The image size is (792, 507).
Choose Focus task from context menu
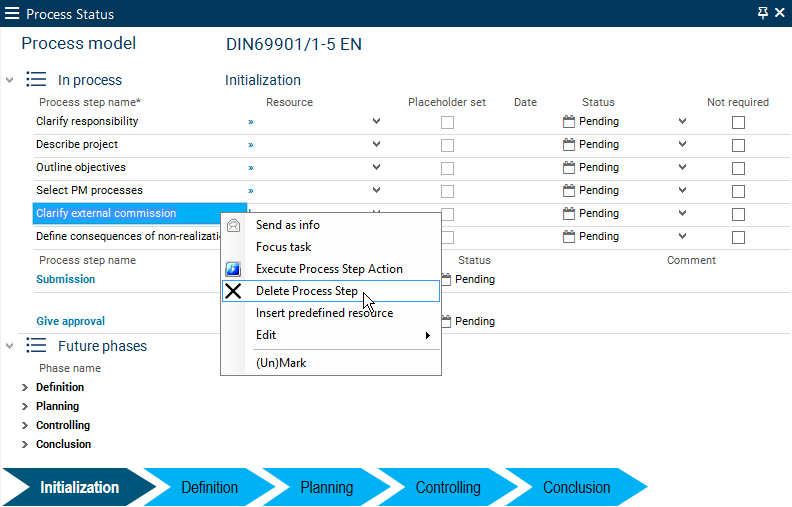pos(284,247)
